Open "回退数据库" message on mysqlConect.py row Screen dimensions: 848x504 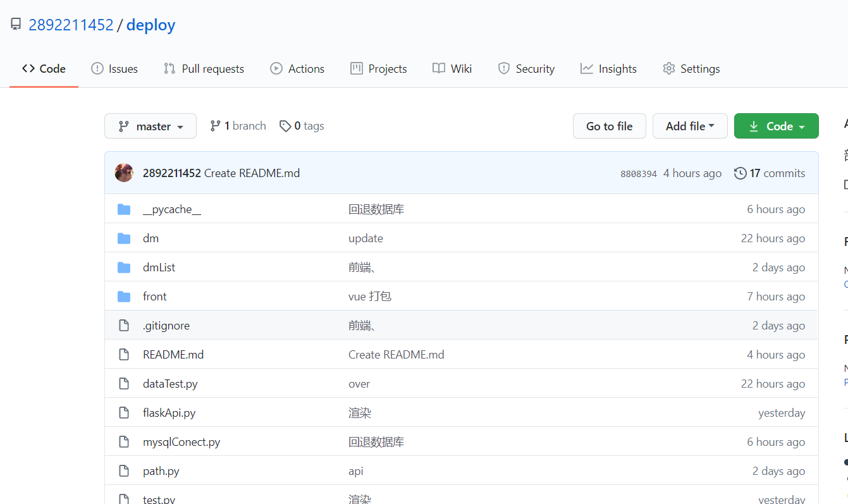pos(376,442)
